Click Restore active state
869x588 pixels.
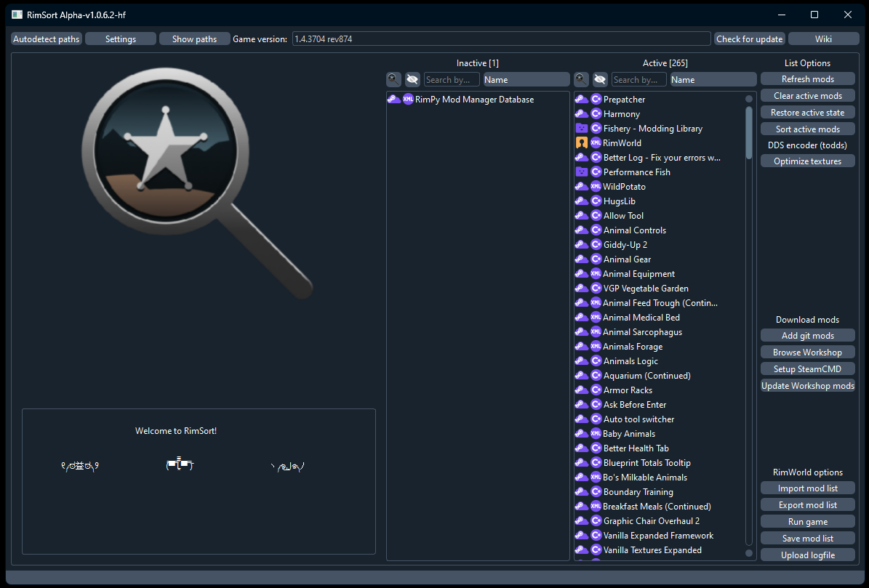pyautogui.click(x=807, y=113)
